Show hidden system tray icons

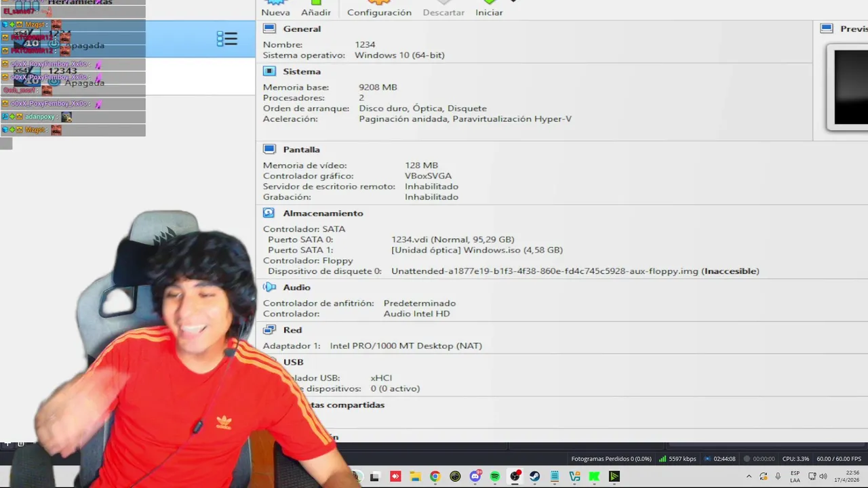(749, 476)
